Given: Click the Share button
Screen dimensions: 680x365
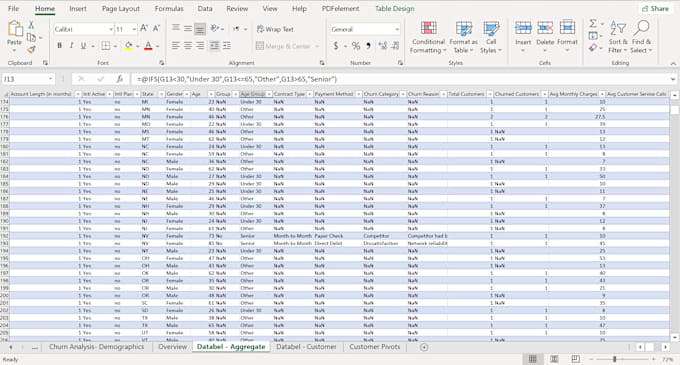Looking at the screenshot, I should (655, 9).
